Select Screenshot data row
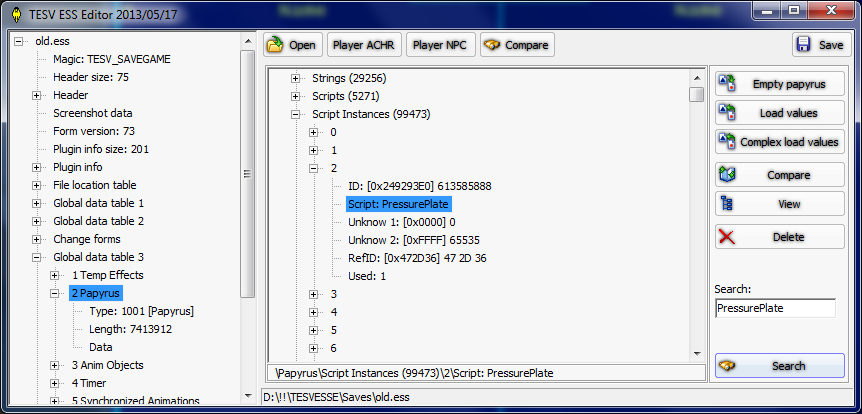The width and height of the screenshot is (862, 414). (92, 113)
